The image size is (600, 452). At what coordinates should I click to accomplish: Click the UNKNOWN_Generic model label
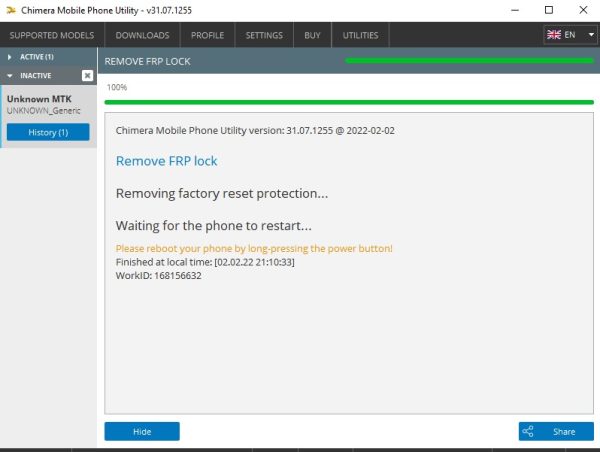(x=44, y=111)
